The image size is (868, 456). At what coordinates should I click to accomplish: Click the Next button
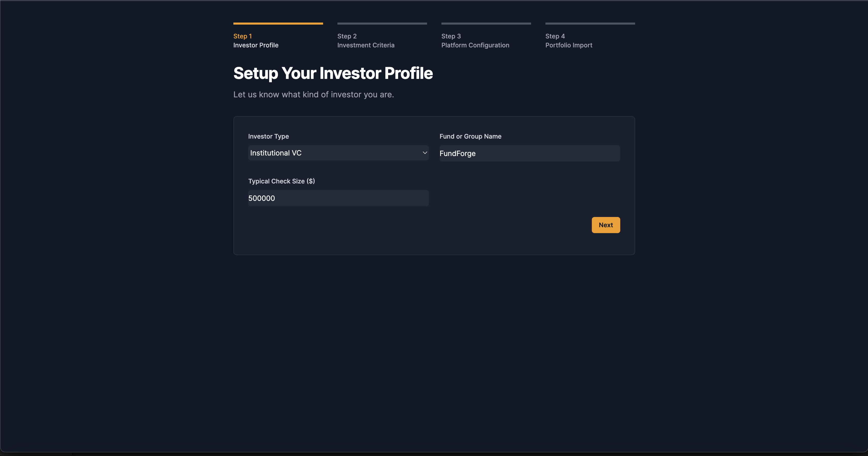[x=605, y=225]
